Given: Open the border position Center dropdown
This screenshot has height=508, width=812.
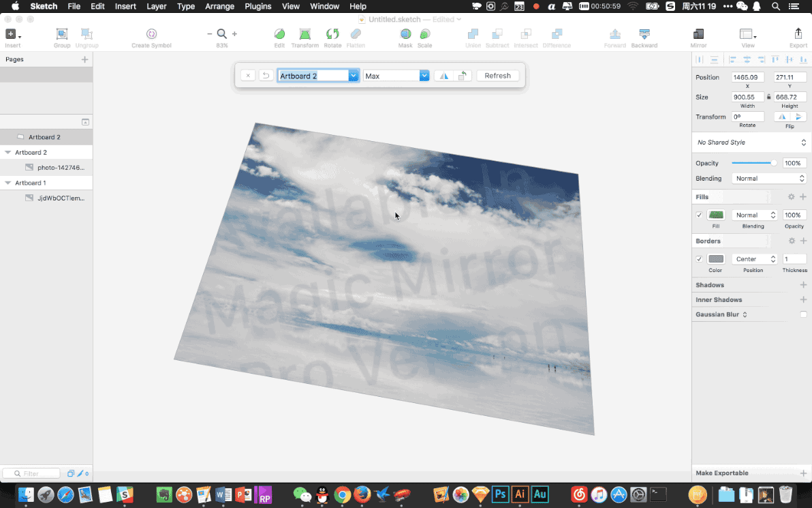Looking at the screenshot, I should [x=755, y=259].
